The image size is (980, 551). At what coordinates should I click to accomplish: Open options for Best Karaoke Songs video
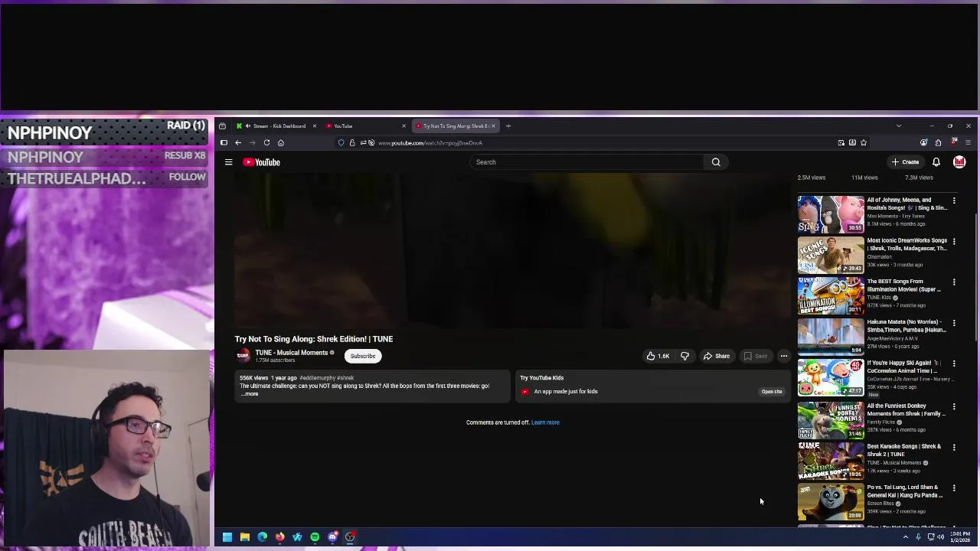pyautogui.click(x=954, y=447)
